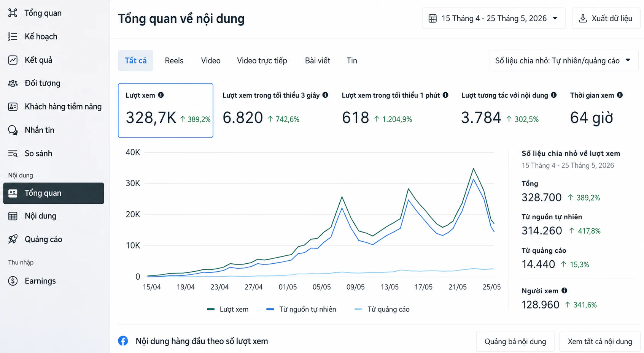Screen dimensions: 644x353
Task: Switch to Video trực tiếp tab
Action: pyautogui.click(x=262, y=60)
